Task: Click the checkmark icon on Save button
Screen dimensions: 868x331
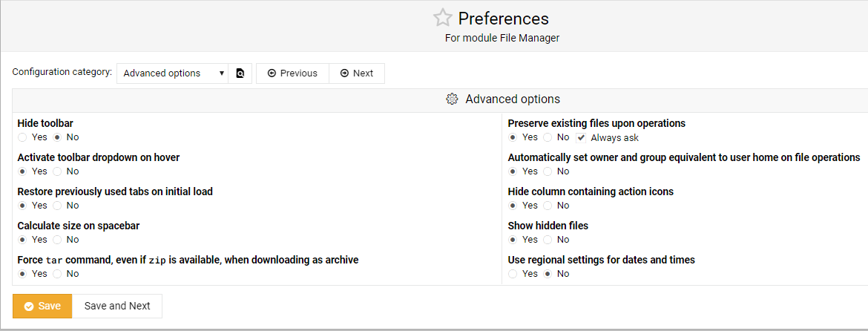Action: click(29, 306)
